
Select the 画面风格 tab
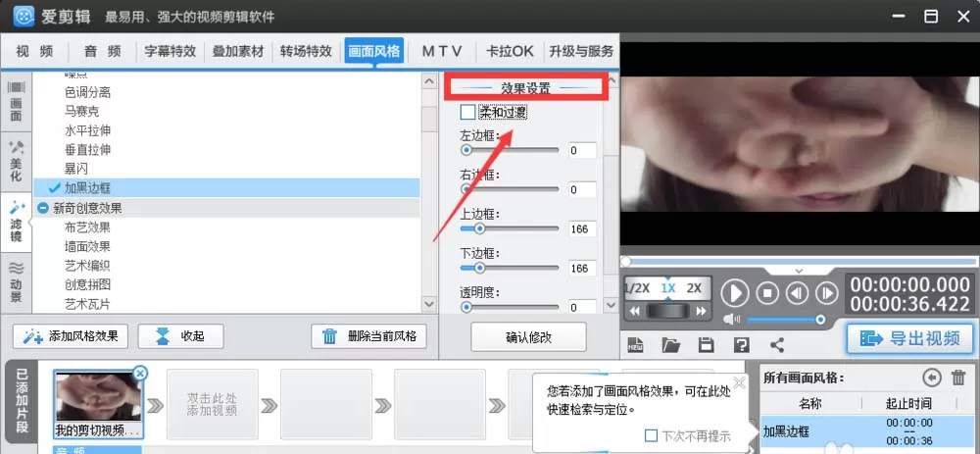tap(373, 51)
